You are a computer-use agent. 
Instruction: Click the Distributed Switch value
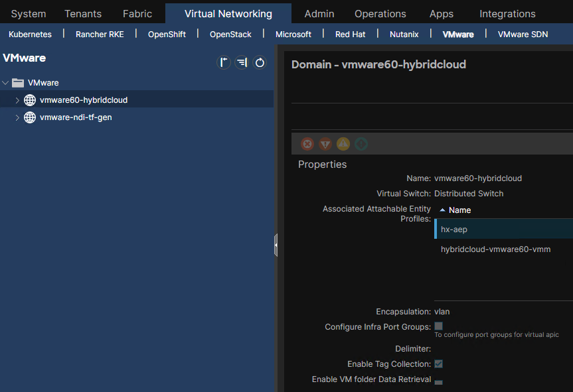pyautogui.click(x=469, y=194)
